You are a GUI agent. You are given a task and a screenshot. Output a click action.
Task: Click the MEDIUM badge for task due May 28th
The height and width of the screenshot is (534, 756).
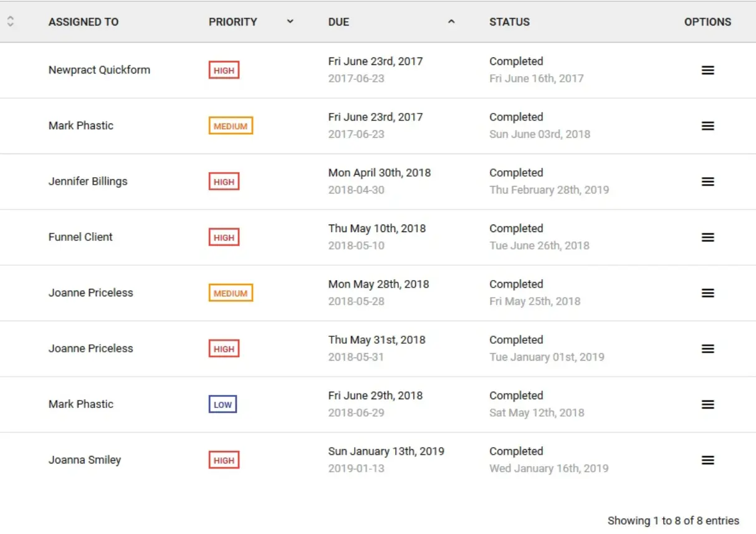(x=231, y=293)
